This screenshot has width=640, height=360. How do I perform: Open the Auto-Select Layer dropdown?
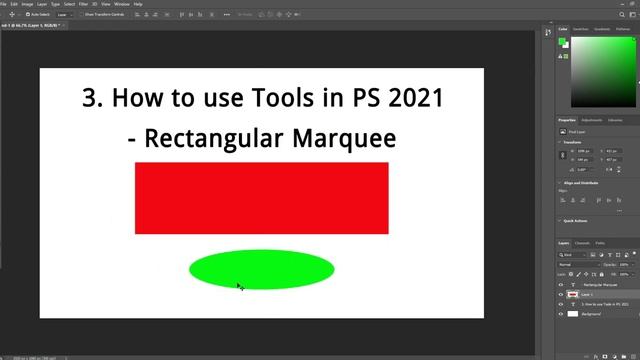pos(64,14)
